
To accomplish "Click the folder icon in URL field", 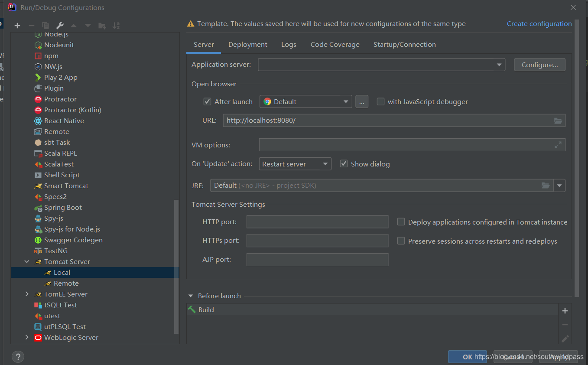I will tap(558, 121).
